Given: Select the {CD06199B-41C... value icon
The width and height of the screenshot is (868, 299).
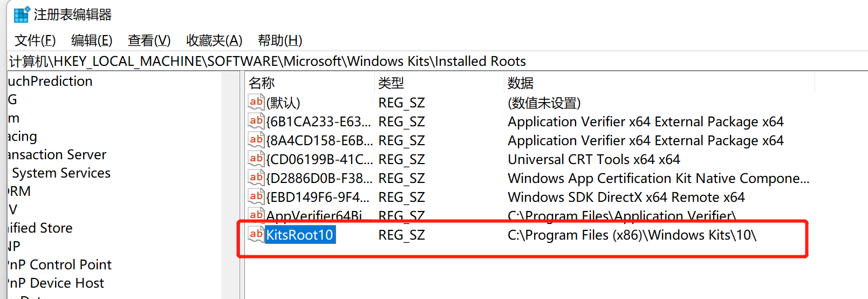Looking at the screenshot, I should pos(256,159).
